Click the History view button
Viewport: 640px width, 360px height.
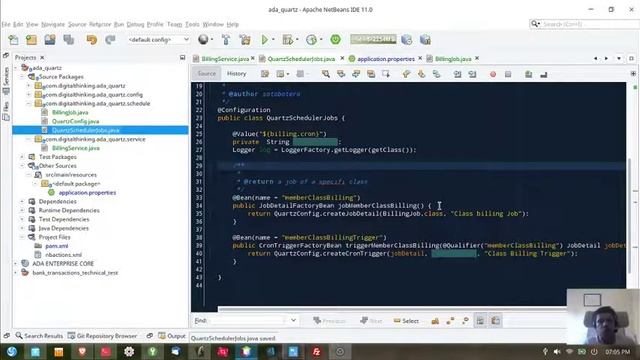click(x=236, y=74)
